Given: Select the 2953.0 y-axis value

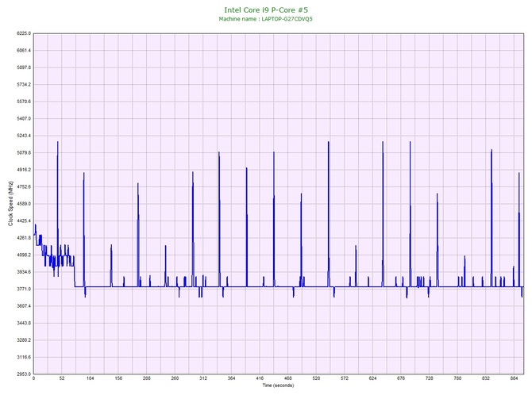Looking at the screenshot, I should point(24,374).
